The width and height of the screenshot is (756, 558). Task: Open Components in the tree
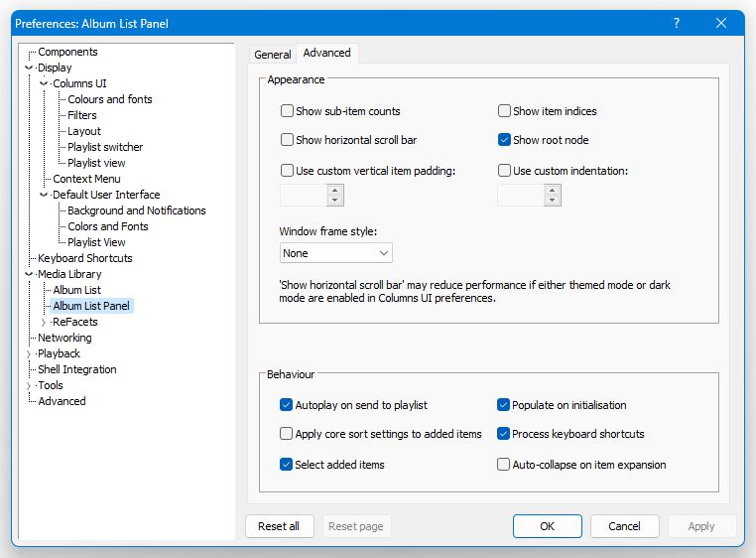(67, 52)
